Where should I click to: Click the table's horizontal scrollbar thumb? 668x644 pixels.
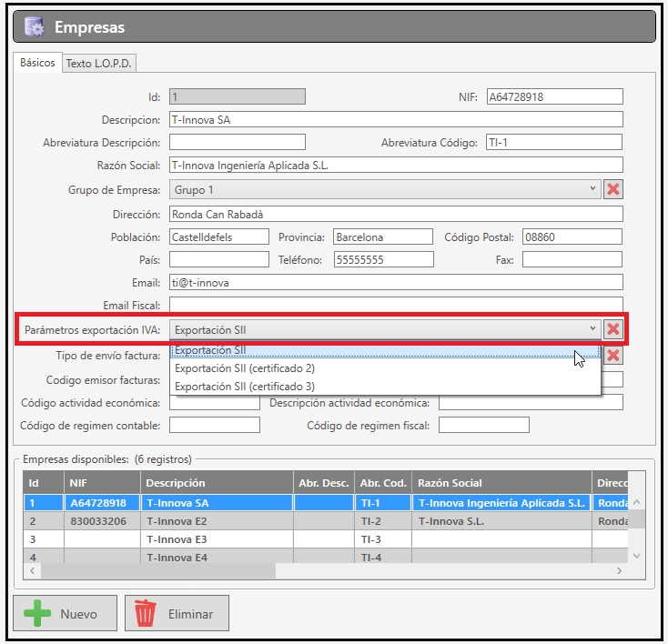[x=158, y=570]
